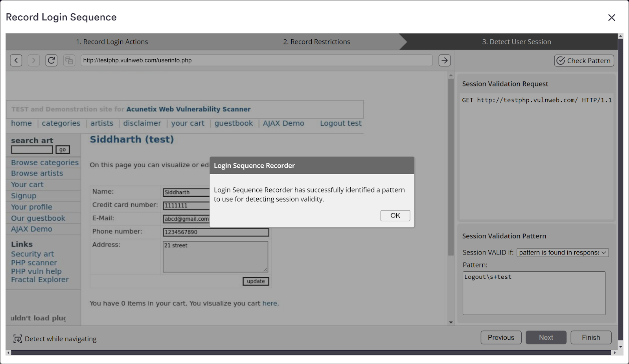Click the copy page icon beside reload
Screen dimensions: 629x364
tap(69, 60)
